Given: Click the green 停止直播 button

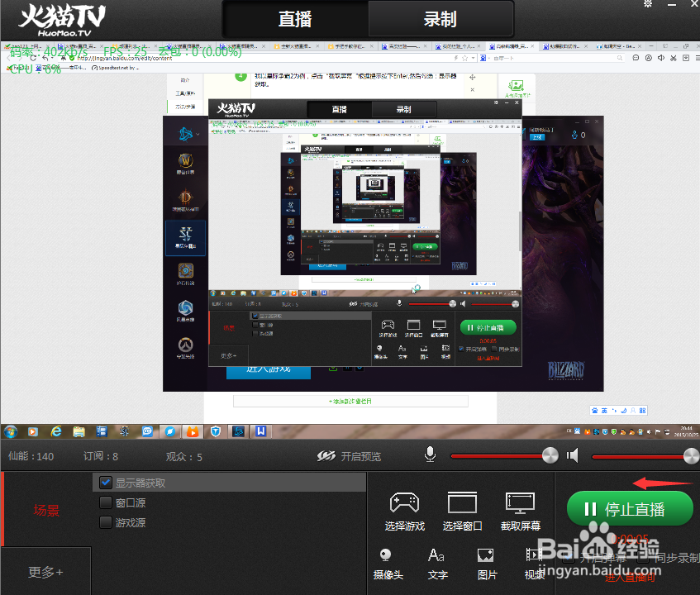Looking at the screenshot, I should click(x=630, y=508).
